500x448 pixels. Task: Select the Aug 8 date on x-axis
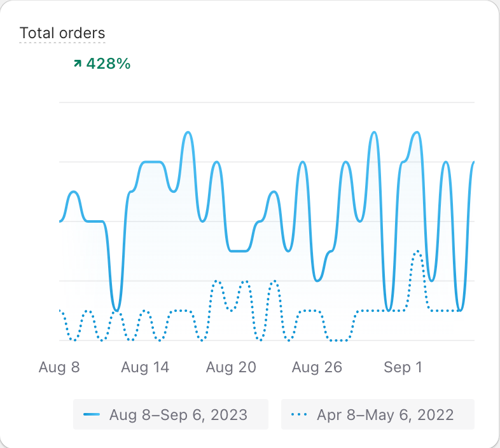[59, 367]
